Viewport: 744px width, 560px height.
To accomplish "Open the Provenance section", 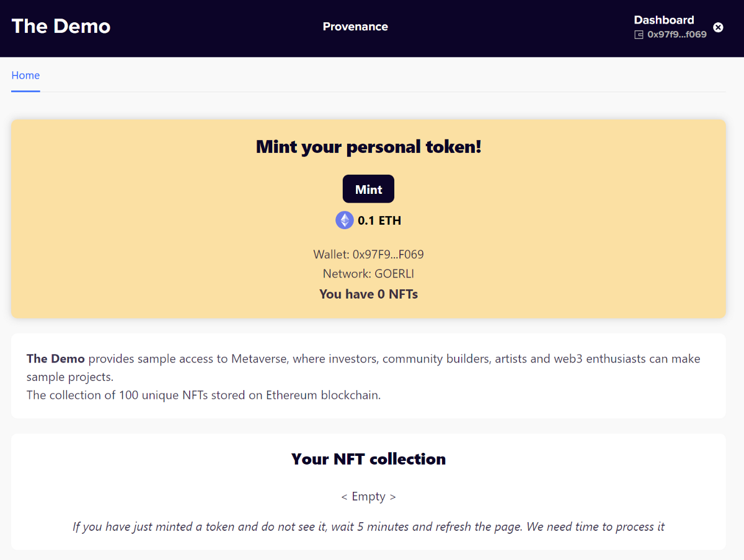I will [355, 27].
